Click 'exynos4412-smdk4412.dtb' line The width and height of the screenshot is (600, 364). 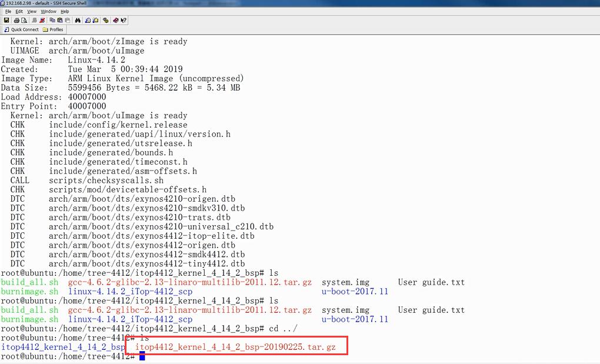[x=146, y=255]
